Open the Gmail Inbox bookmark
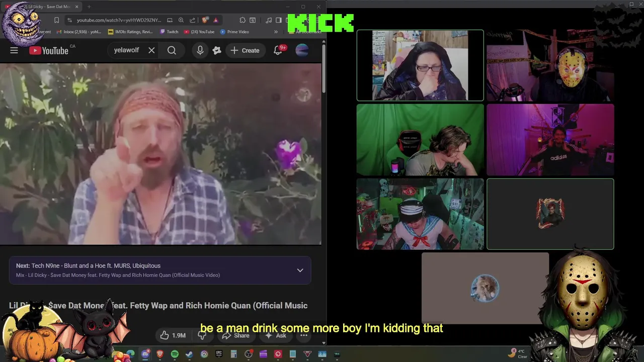 (79, 32)
